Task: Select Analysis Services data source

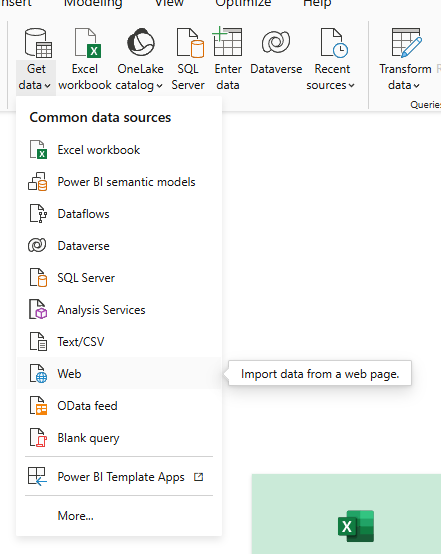Action: (x=119, y=310)
